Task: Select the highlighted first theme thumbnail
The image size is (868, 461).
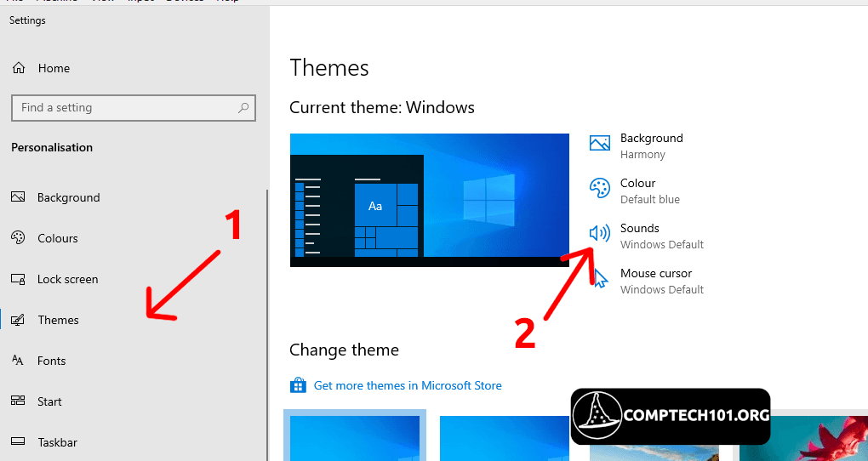Action: click(x=355, y=437)
